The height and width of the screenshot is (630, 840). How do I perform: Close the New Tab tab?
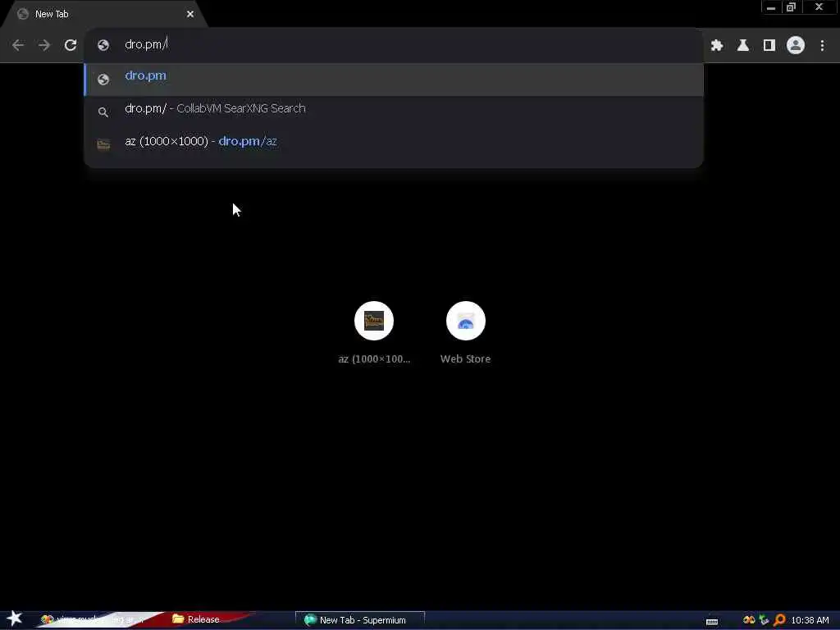pos(190,14)
